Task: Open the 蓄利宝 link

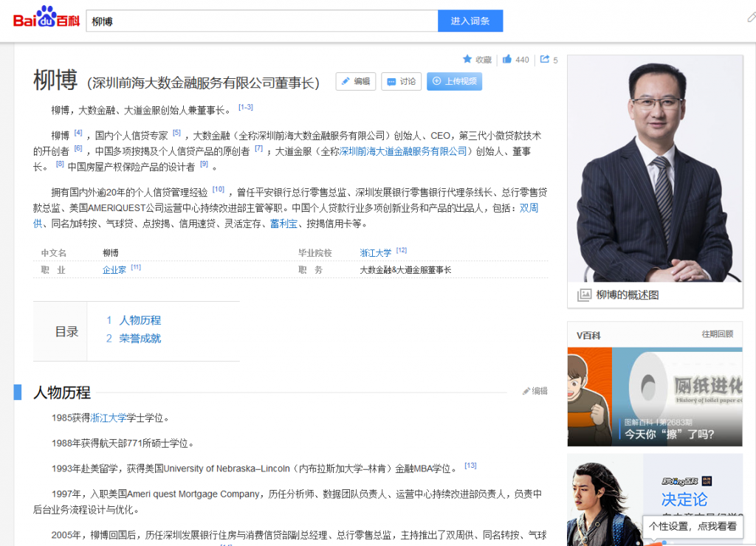Action: 283,224
